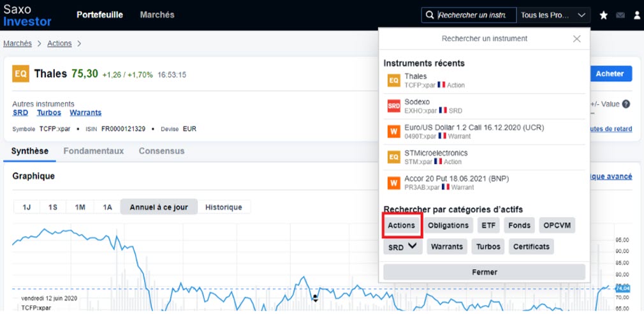This screenshot has height=314, width=644.
Task: Open the Graphique avancé link
Action: tap(611, 176)
